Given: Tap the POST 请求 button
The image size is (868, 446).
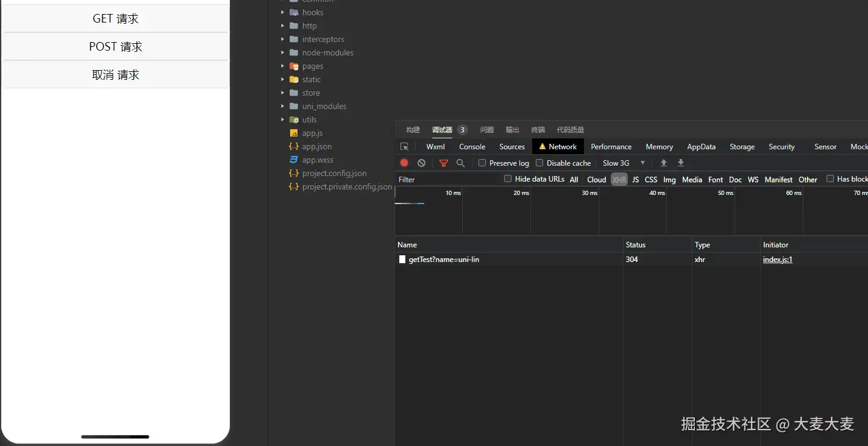Looking at the screenshot, I should pos(116,47).
